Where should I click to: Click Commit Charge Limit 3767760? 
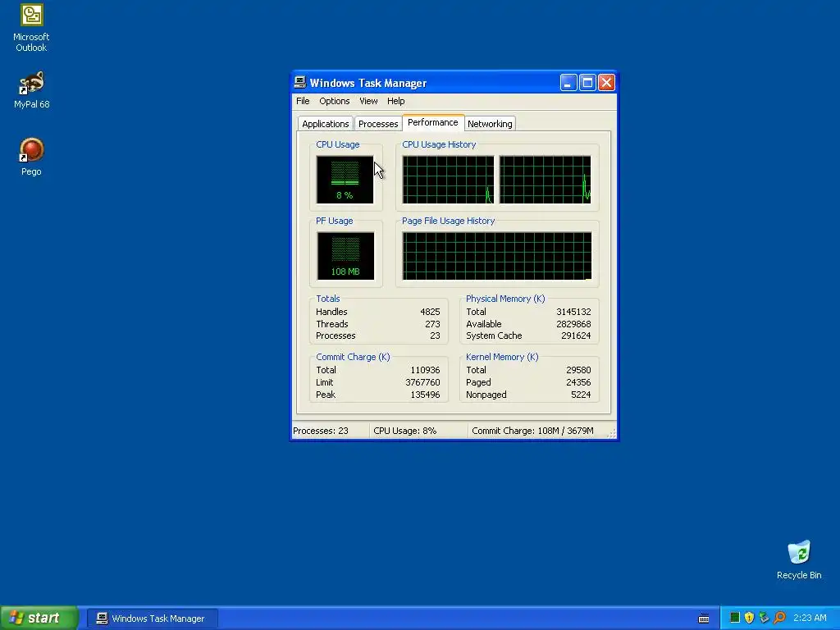(422, 382)
